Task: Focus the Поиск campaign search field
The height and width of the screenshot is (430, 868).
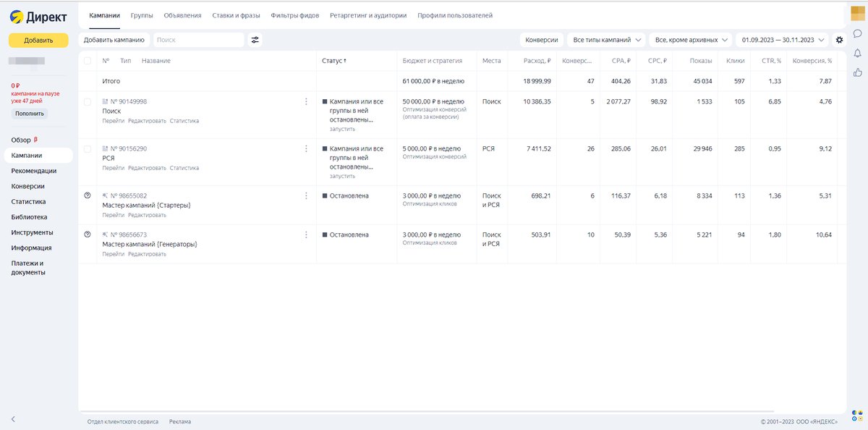Action: (x=199, y=40)
